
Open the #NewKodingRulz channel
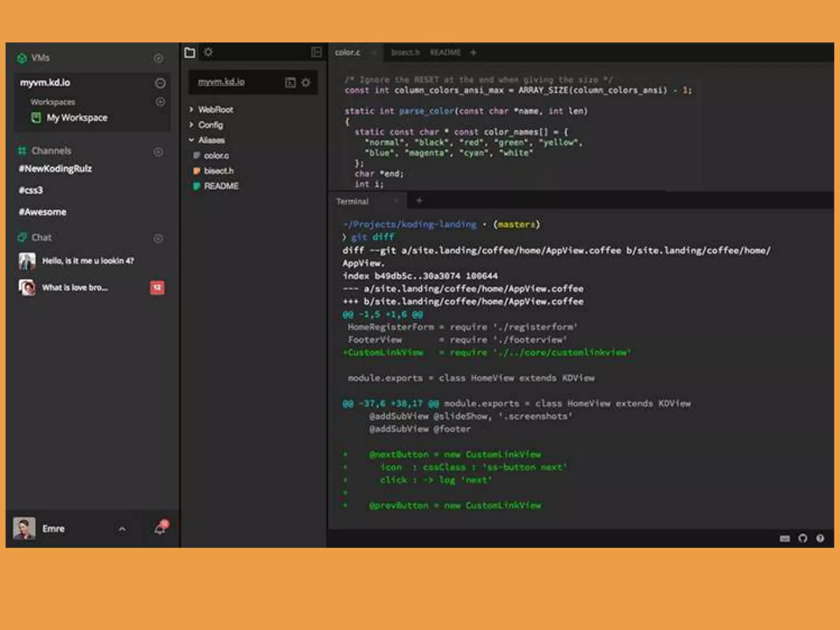pos(55,169)
